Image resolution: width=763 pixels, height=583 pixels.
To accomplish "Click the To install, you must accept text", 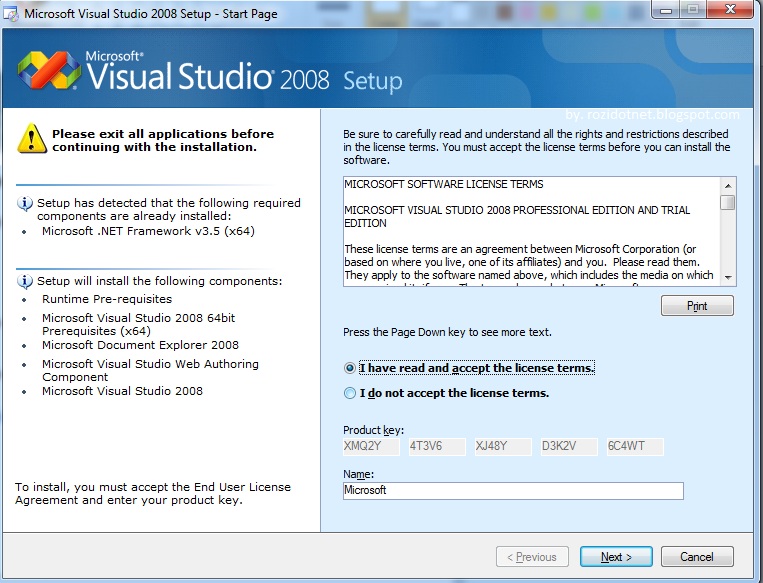I will [153, 493].
